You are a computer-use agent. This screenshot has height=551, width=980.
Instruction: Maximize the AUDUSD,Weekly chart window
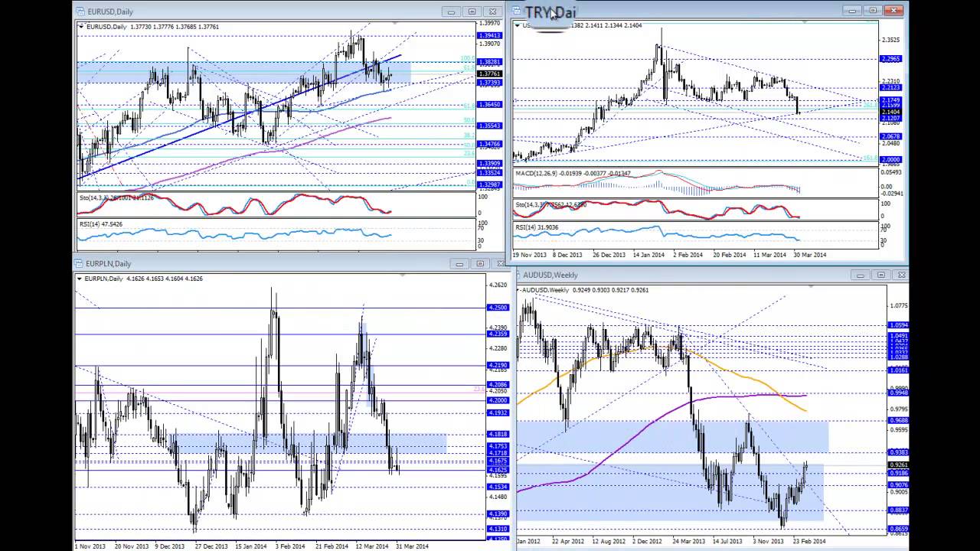pos(880,275)
